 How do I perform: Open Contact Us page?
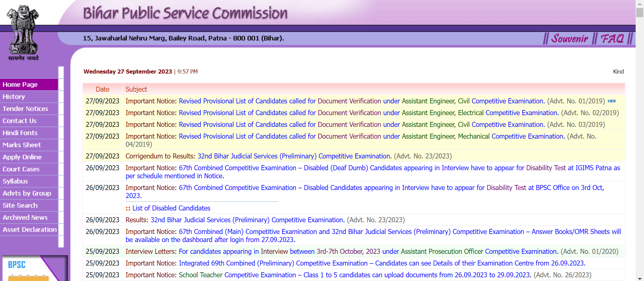click(20, 121)
